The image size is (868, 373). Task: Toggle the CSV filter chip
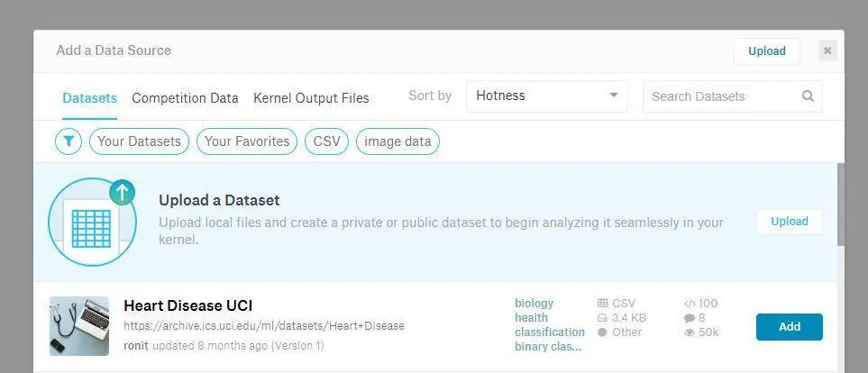point(326,141)
